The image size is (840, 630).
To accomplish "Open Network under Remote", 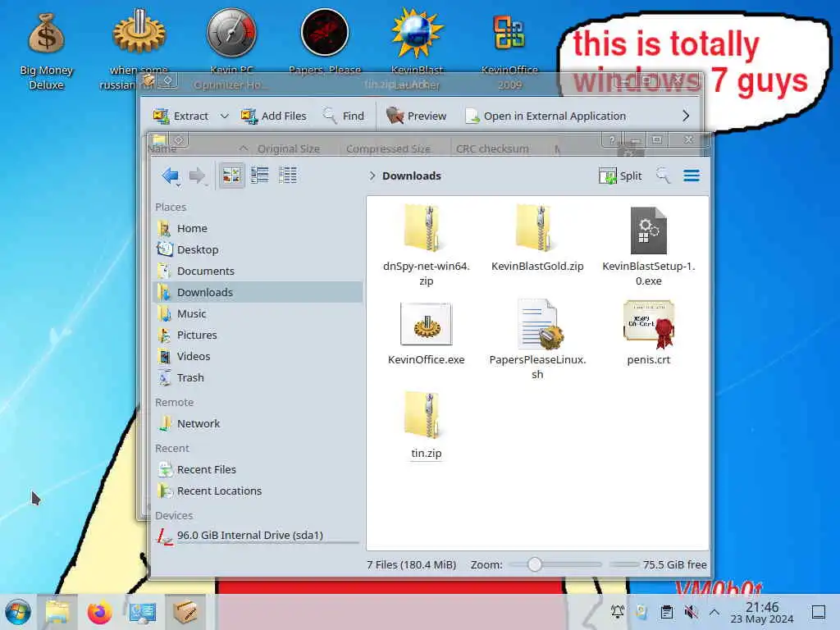I will [x=258, y=423].
